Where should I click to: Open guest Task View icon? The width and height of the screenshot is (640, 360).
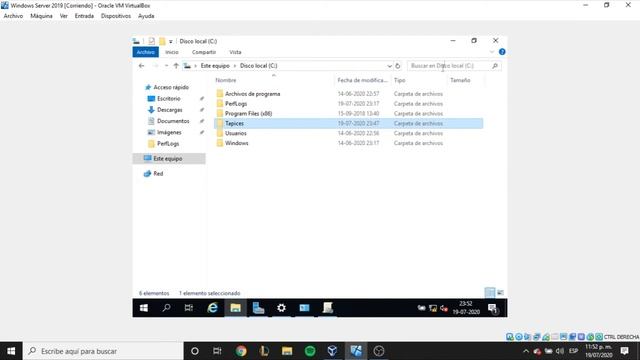189,308
